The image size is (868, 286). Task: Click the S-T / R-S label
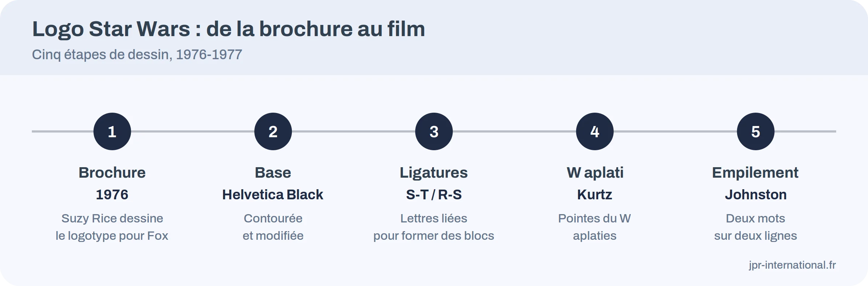[434, 195]
